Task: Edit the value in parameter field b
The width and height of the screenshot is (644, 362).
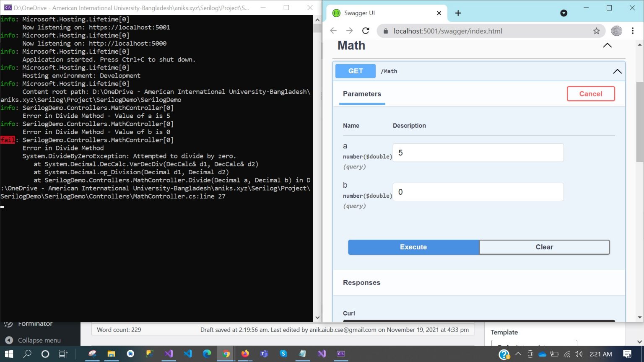Action: [x=478, y=192]
